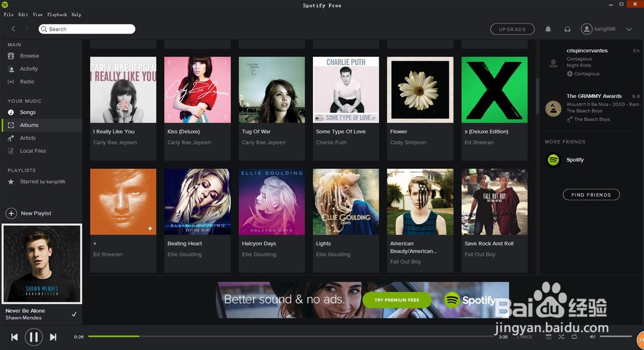Open the Help menu
This screenshot has width=644, height=350.
tap(77, 14)
